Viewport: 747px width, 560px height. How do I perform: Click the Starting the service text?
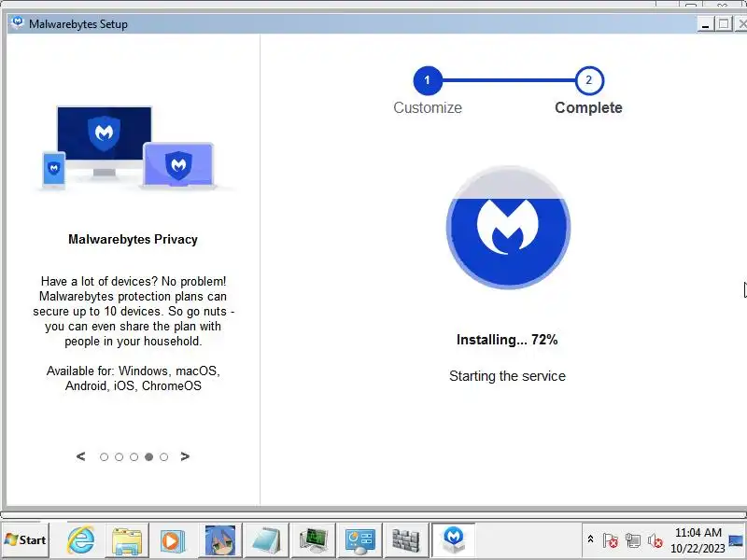pyautogui.click(x=507, y=376)
